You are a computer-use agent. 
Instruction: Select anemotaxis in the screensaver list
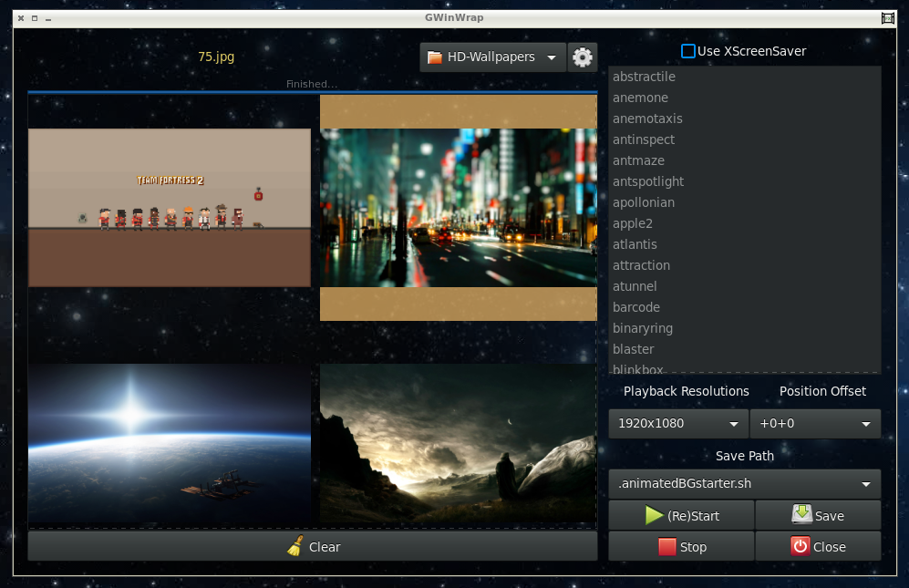coord(744,119)
